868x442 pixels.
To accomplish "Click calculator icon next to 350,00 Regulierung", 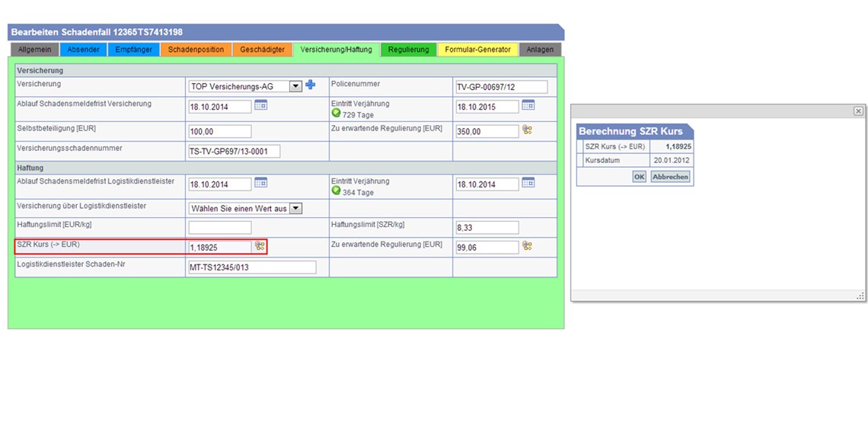I will click(527, 130).
